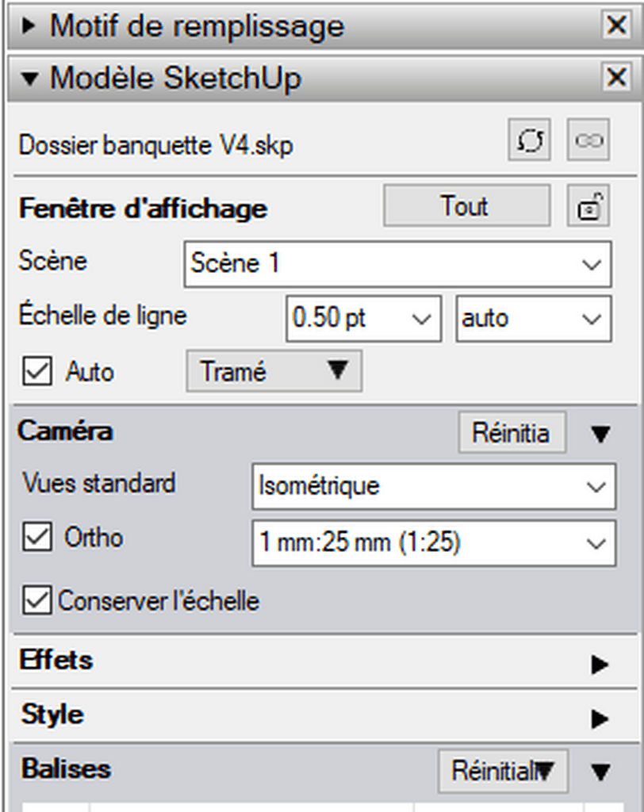Image resolution: width=644 pixels, height=812 pixels.
Task: Click the refresh model reference icon
Action: pyautogui.click(x=529, y=140)
